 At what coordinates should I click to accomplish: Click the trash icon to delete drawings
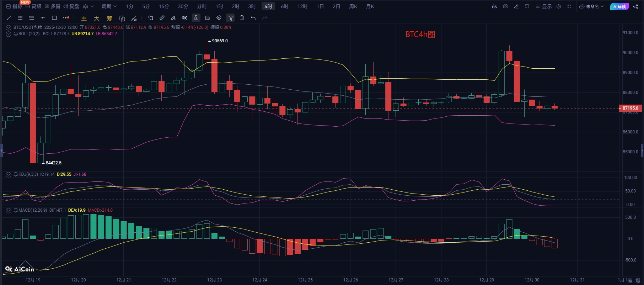click(x=242, y=18)
